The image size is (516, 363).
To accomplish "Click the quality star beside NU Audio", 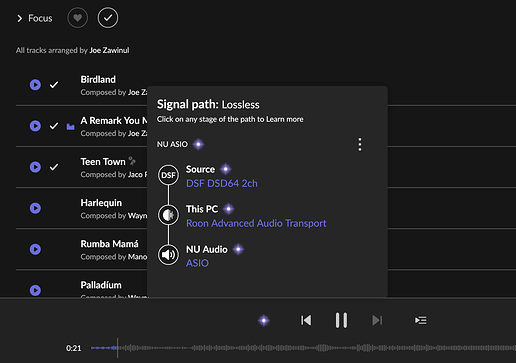I will coord(238,249).
